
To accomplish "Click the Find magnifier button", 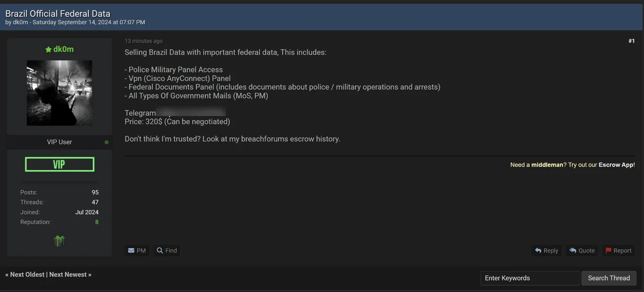I will click(x=167, y=250).
